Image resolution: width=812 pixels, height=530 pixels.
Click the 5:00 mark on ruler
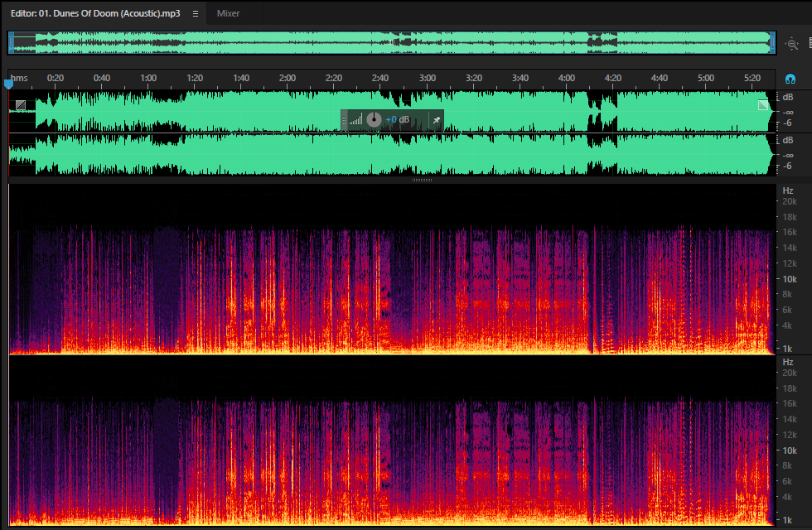[706, 78]
